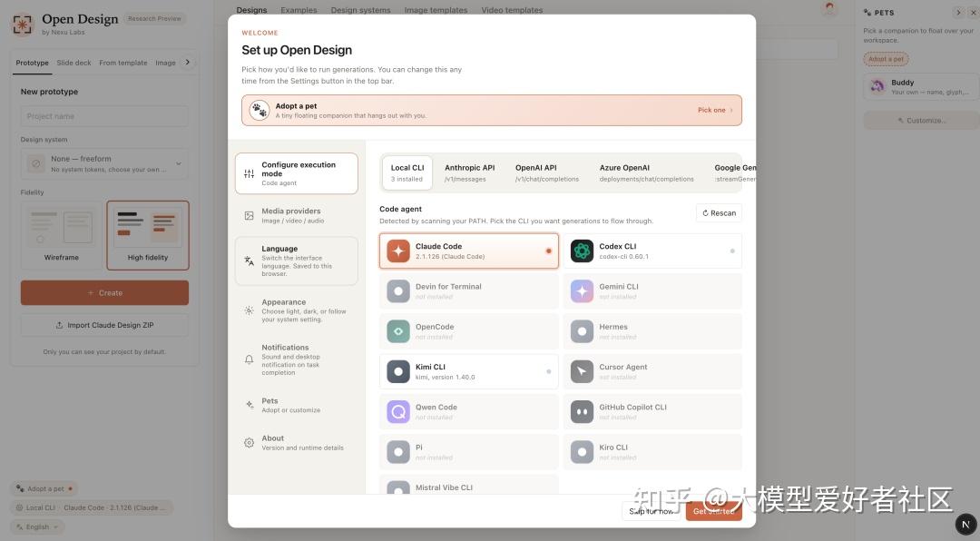Viewport: 980px width, 541px height.
Task: Select the Codex CLI agent icon
Action: pyautogui.click(x=582, y=251)
